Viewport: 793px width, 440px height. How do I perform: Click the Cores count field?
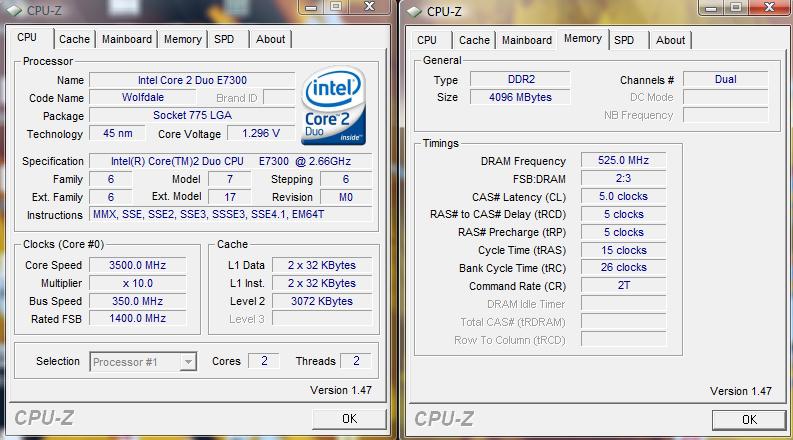[264, 361]
